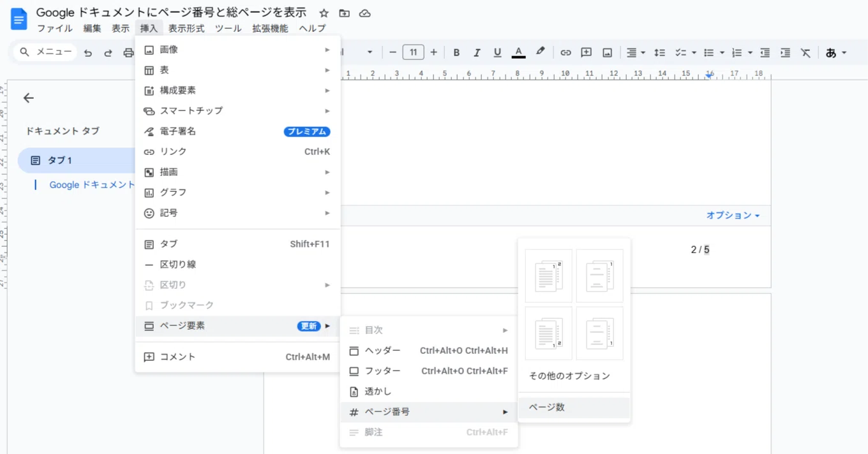This screenshot has height=454, width=868.
Task: Toggle bold formatting
Action: (456, 52)
